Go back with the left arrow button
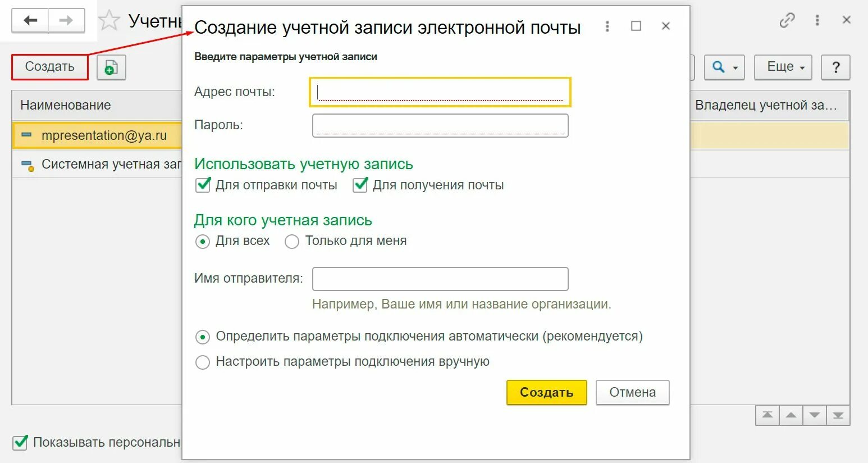 coord(30,21)
